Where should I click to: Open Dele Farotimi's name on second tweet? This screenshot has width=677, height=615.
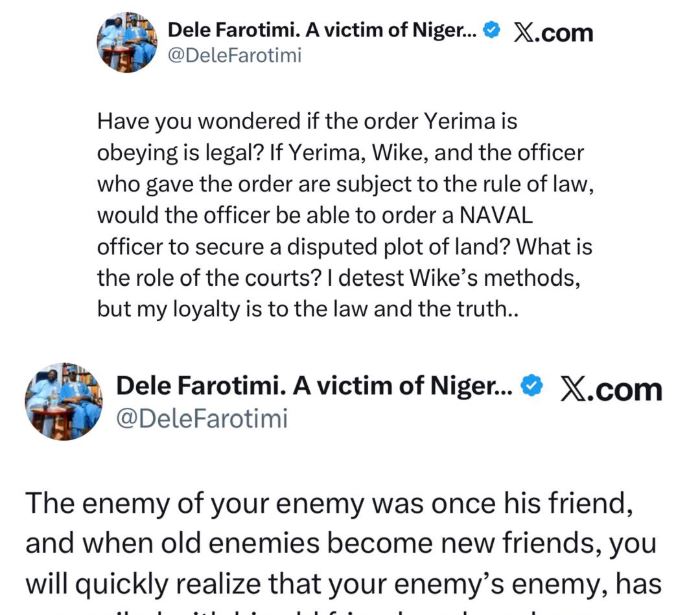point(315,388)
